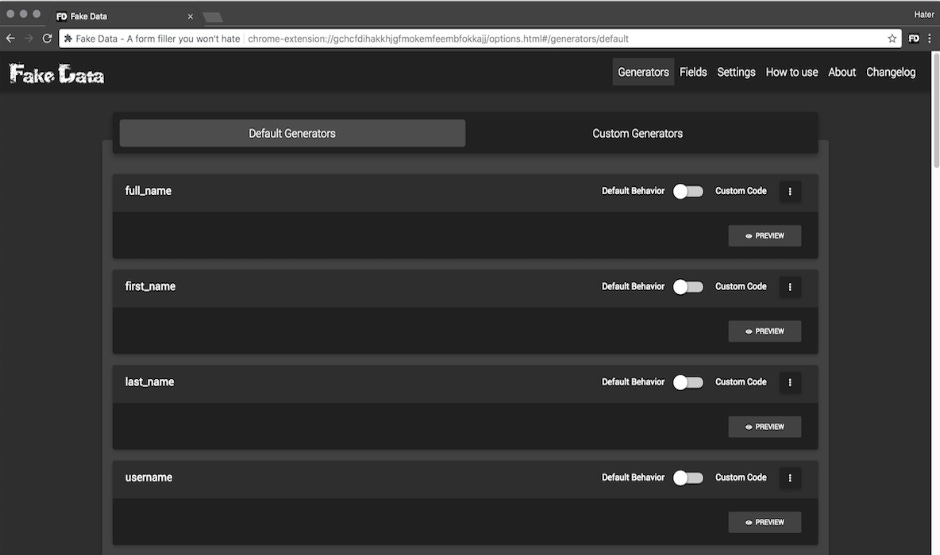The width and height of the screenshot is (940, 555).
Task: Toggle last_name to Custom Code
Action: point(688,382)
